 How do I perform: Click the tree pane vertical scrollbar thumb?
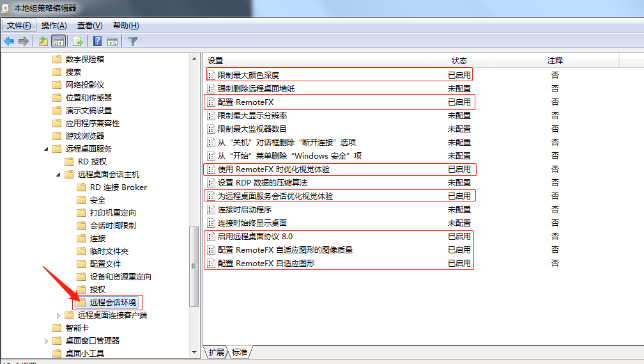pos(194,266)
